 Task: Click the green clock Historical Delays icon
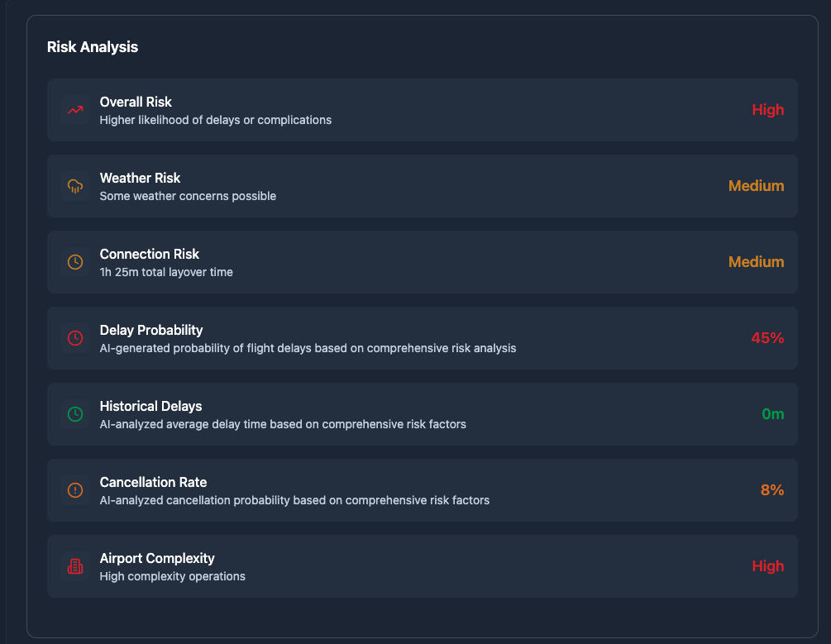(75, 414)
